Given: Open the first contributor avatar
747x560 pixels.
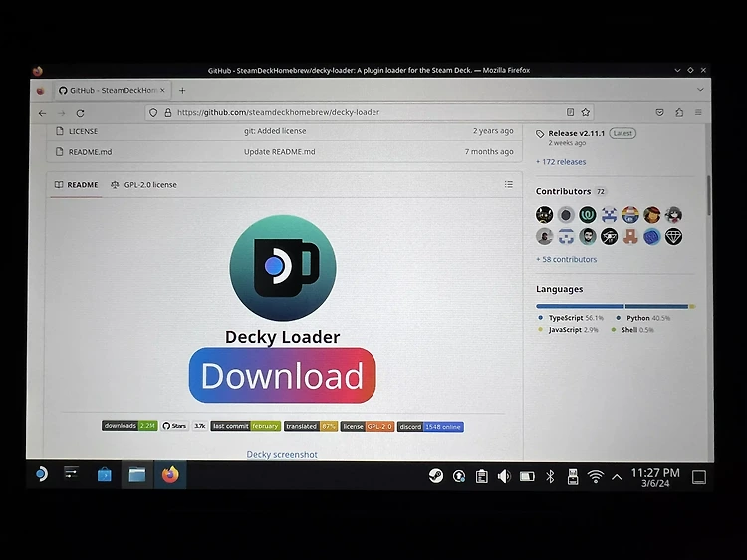Looking at the screenshot, I should 544,215.
